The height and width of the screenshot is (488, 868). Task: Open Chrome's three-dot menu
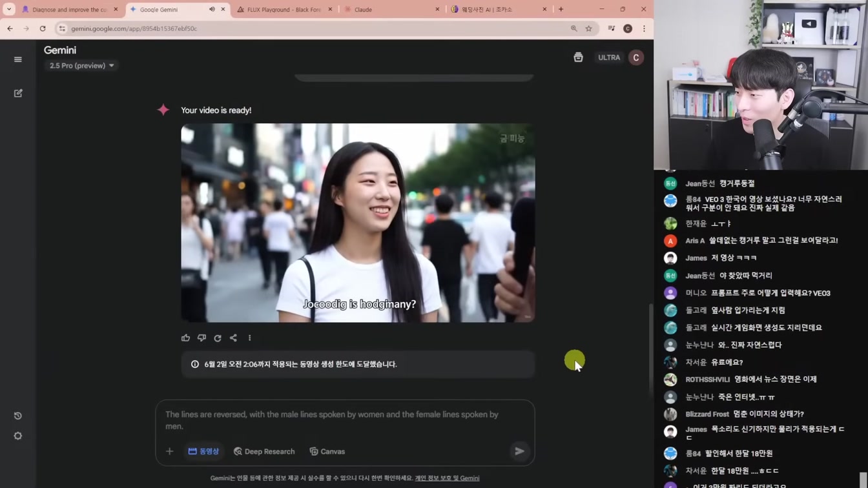coord(644,28)
